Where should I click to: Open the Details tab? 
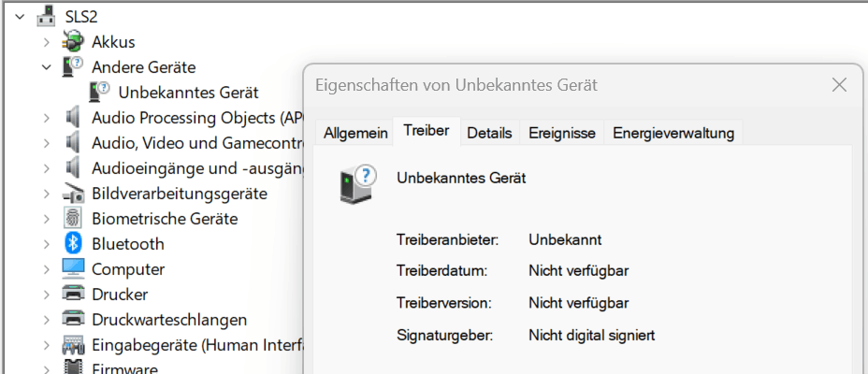(x=489, y=133)
